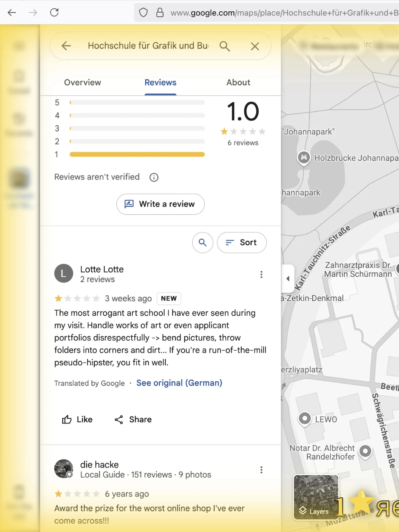399x532 pixels.
Task: Collapse the side panel arrow
Action: pyautogui.click(x=288, y=278)
